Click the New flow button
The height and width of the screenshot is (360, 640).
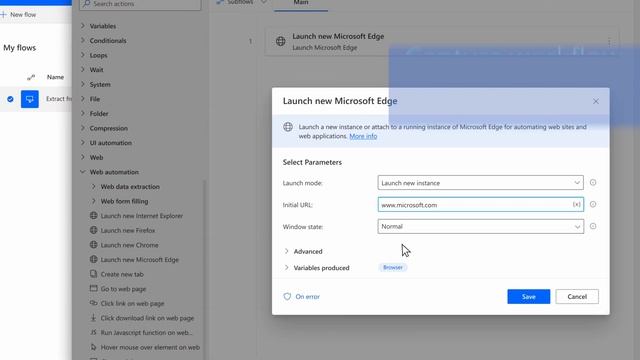coord(19,14)
